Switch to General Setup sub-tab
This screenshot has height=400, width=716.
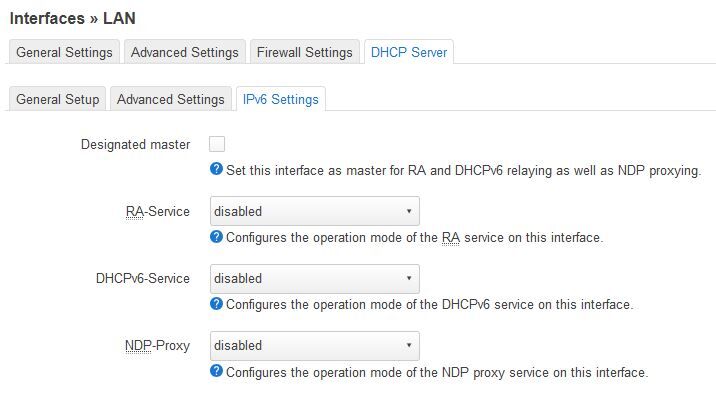pos(58,99)
